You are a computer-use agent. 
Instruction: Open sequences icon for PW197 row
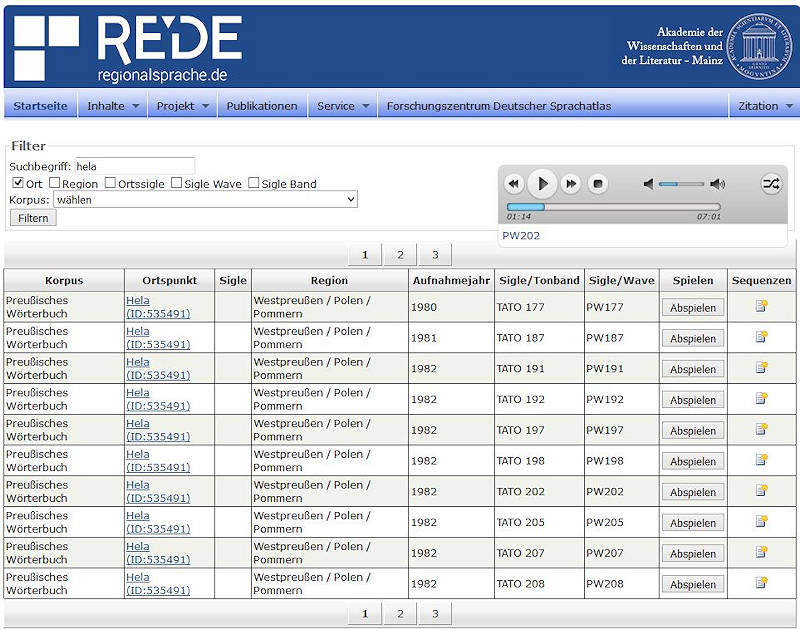pyautogui.click(x=761, y=429)
